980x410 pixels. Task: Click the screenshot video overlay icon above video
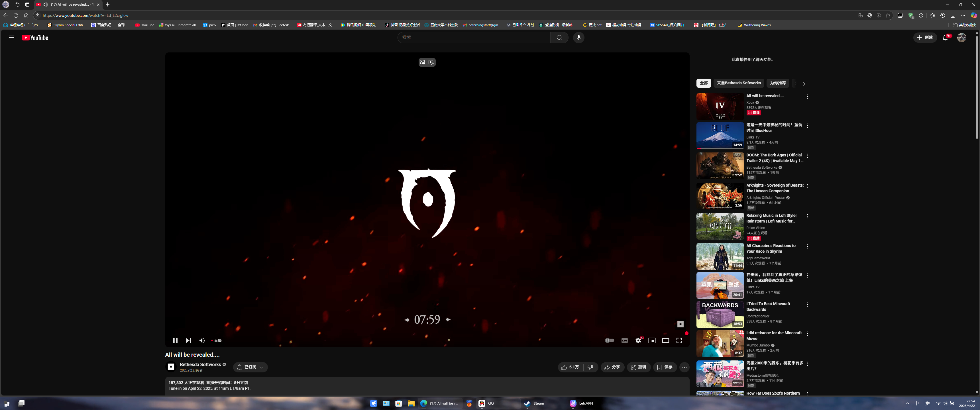tap(431, 62)
